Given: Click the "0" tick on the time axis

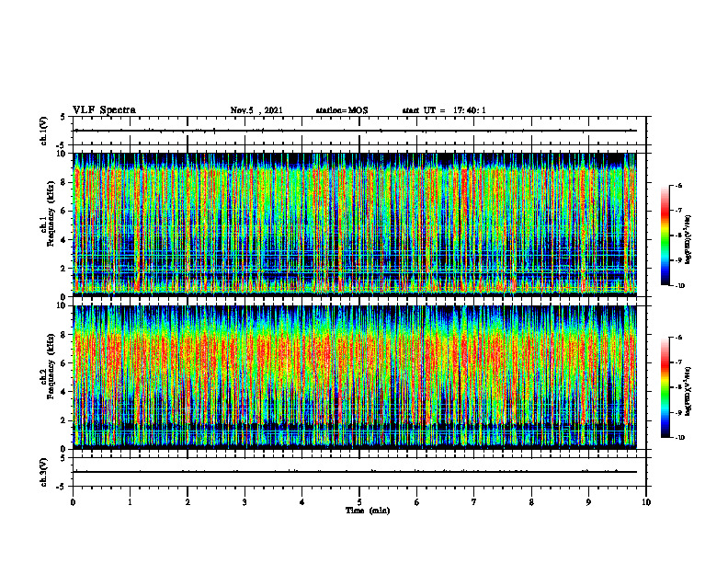Looking at the screenshot, I should click(73, 502).
